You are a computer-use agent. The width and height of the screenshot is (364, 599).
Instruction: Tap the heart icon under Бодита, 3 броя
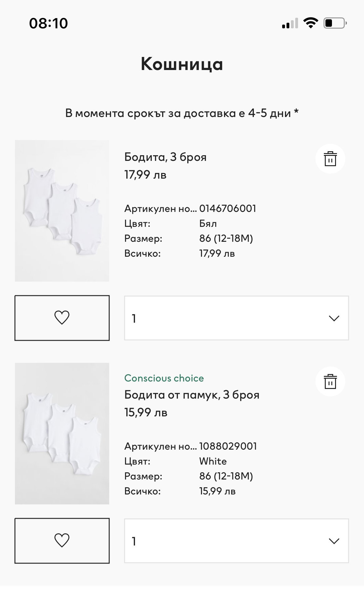pyautogui.click(x=62, y=318)
